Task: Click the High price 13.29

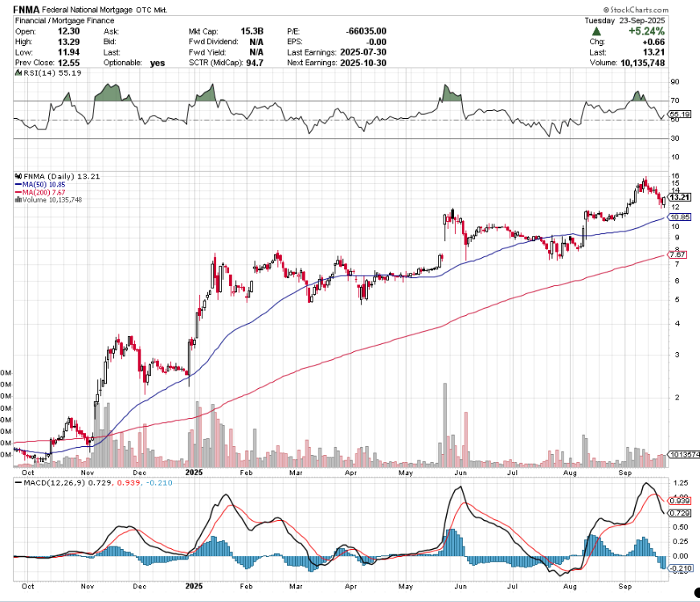Action: pyautogui.click(x=69, y=42)
